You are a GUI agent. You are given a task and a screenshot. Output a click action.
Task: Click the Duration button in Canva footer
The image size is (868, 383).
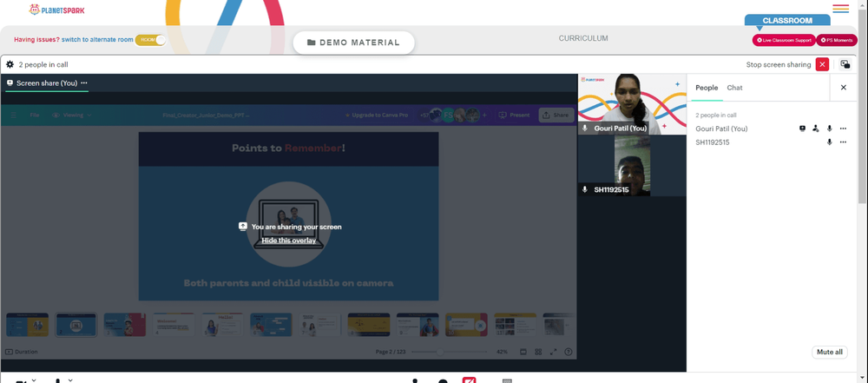(22, 352)
